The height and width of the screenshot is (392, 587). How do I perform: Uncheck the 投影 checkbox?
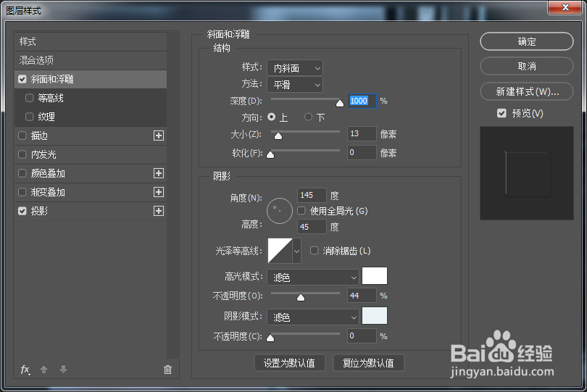coord(22,211)
